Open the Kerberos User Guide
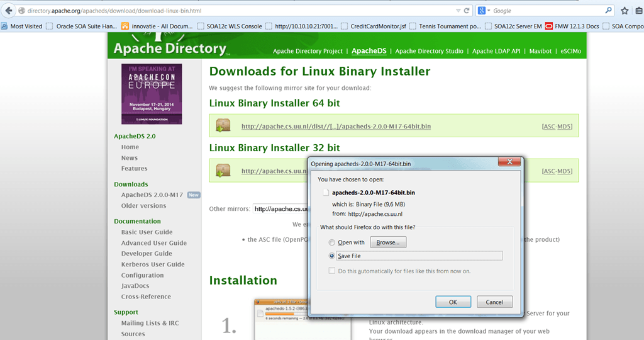This screenshot has width=644, height=340. pos(152,264)
